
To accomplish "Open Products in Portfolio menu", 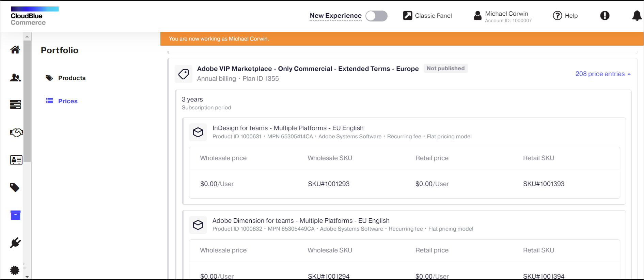I will tap(72, 78).
